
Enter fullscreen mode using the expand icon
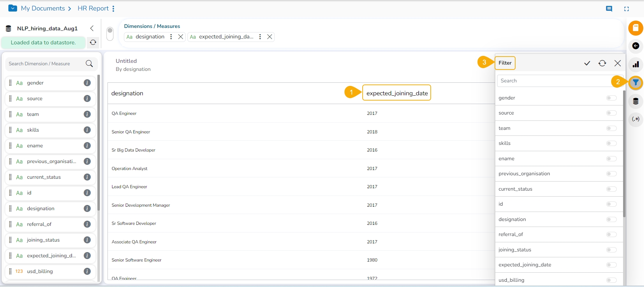click(x=627, y=9)
